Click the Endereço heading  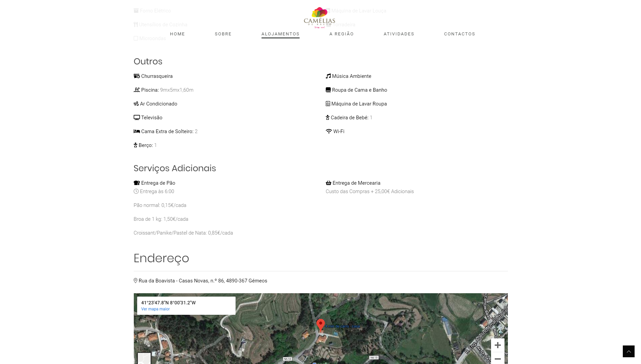161,258
